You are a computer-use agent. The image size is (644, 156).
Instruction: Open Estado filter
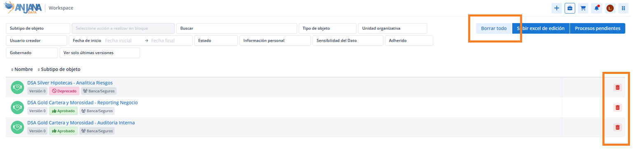pos(216,40)
